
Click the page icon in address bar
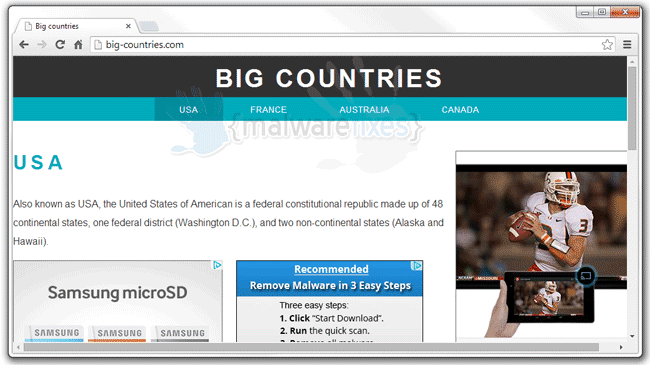coord(98,44)
